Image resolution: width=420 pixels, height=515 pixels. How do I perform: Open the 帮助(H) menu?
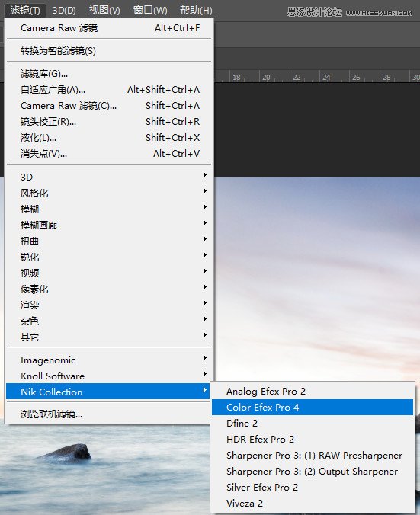196,10
